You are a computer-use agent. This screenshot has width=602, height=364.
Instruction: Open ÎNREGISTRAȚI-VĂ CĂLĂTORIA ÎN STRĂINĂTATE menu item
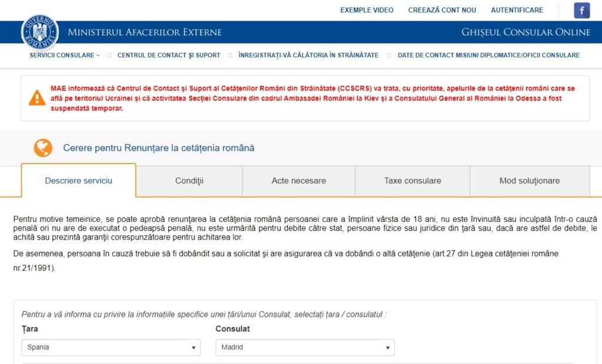pyautogui.click(x=308, y=55)
